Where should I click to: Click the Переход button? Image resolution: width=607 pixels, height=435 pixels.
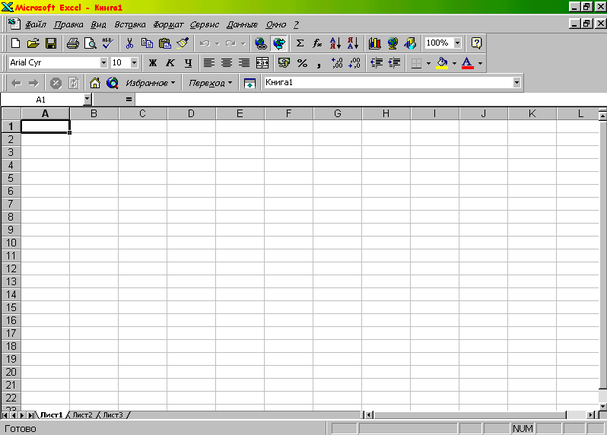tap(210, 83)
